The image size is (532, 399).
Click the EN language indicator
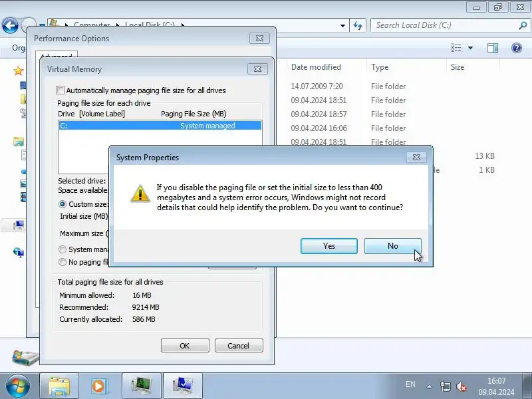coord(410,384)
